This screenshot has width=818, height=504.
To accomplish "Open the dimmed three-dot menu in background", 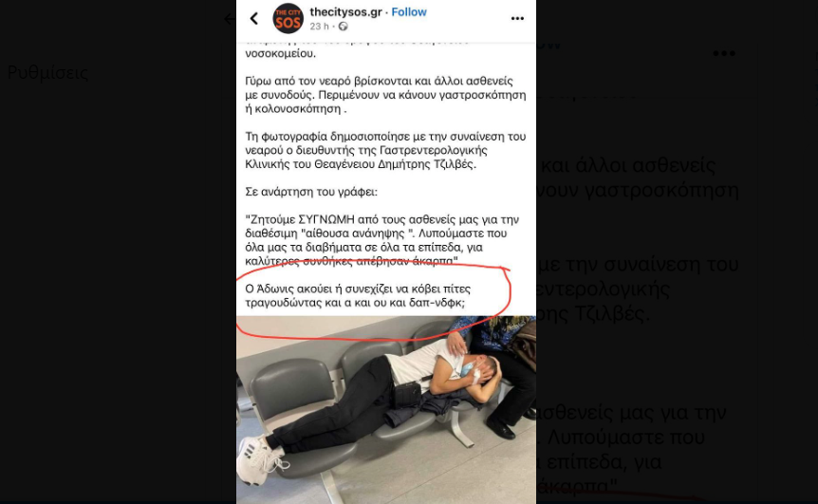I will (723, 54).
